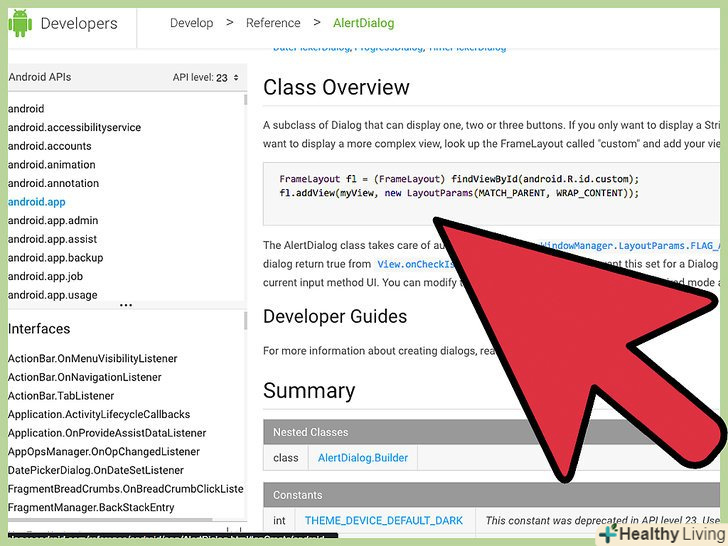Viewport: 728px width, 546px height.
Task: Click the Android APIs panel title
Action: pyautogui.click(x=39, y=77)
